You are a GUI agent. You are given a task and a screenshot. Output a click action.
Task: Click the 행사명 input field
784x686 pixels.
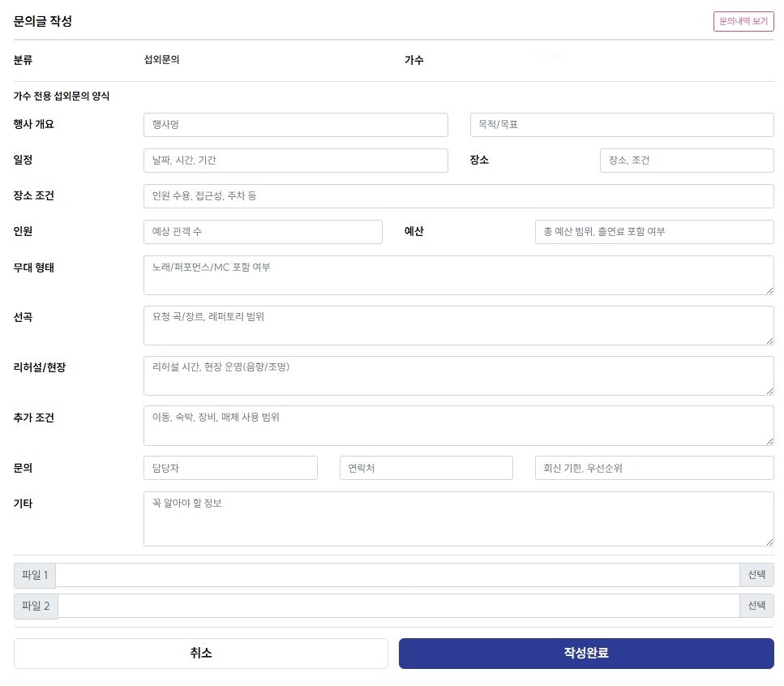click(295, 125)
